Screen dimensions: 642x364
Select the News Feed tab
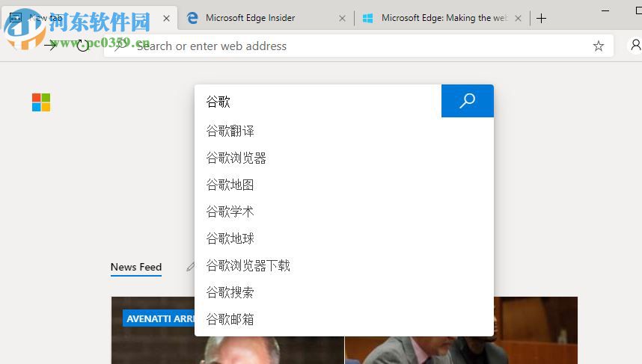[x=136, y=267]
